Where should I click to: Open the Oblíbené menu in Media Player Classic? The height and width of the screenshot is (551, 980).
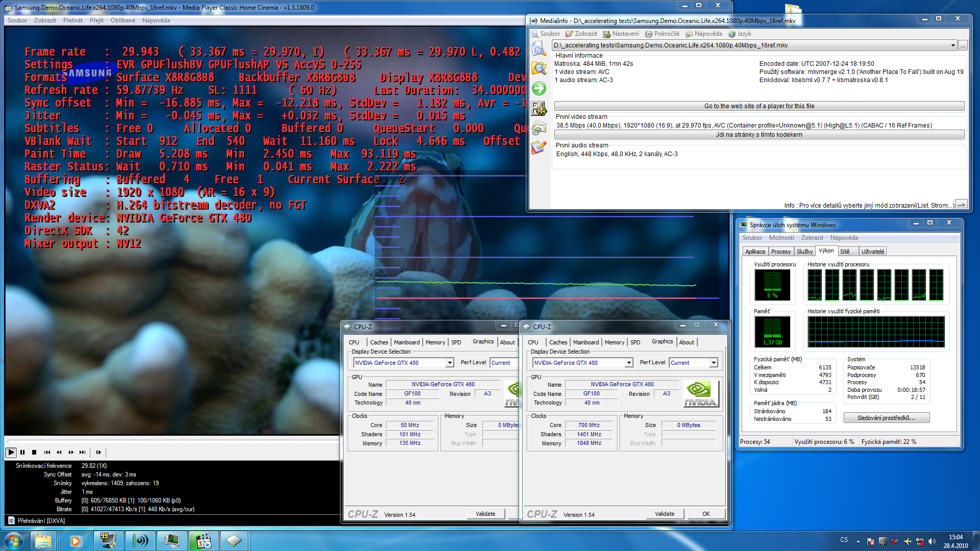pyautogui.click(x=123, y=20)
